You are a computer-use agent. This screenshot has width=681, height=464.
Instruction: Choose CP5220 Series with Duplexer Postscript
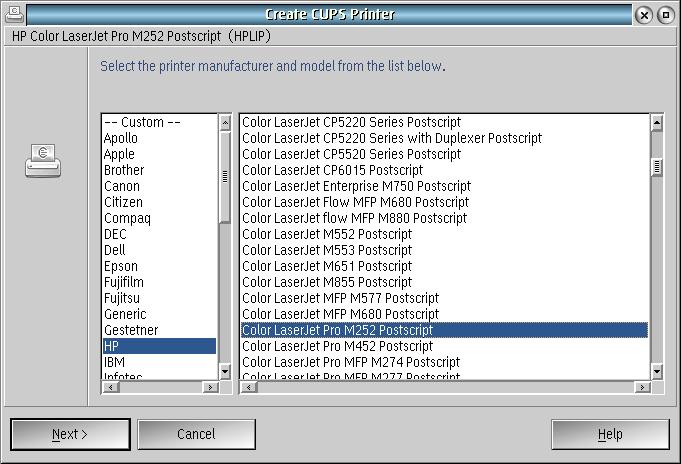[444, 138]
